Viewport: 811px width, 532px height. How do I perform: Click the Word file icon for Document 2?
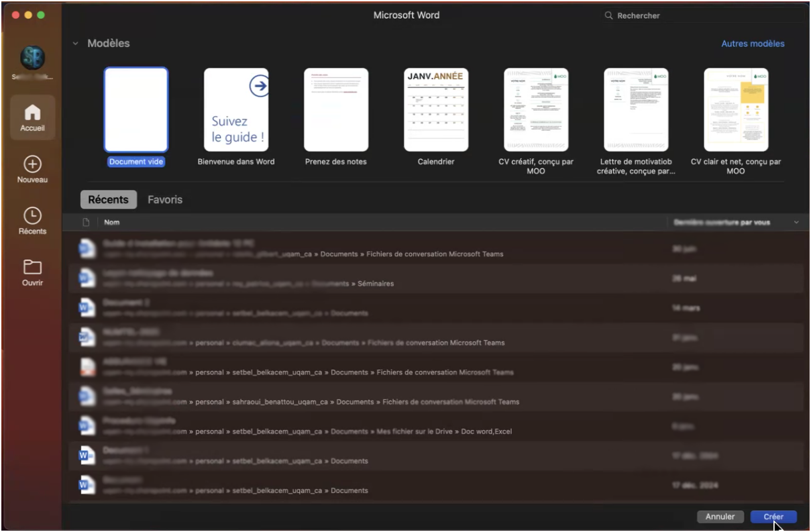point(87,307)
